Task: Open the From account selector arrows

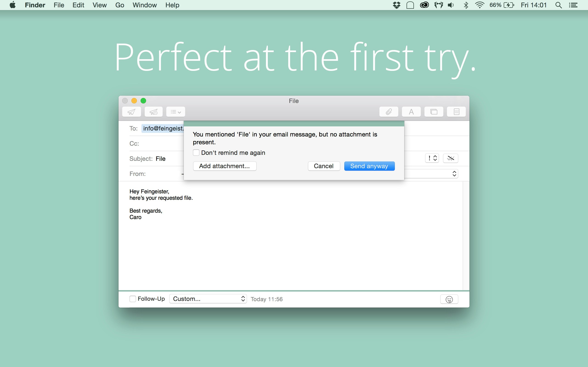Action: (454, 174)
